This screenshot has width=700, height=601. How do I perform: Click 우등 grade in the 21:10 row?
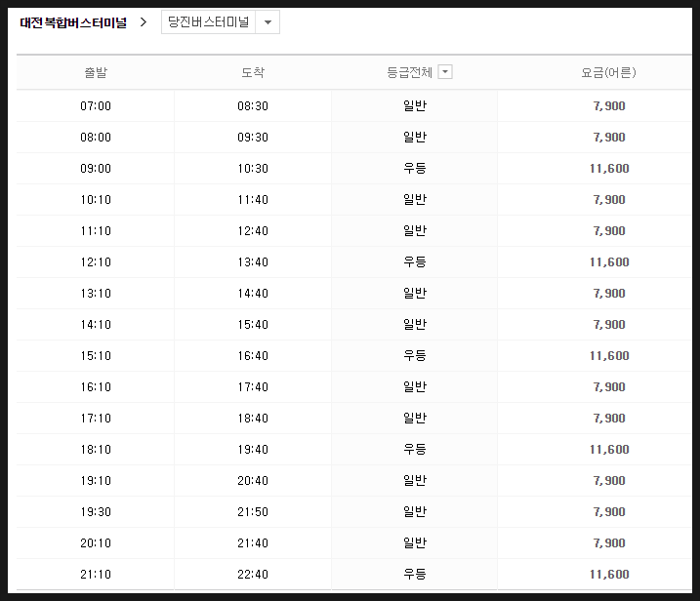click(x=415, y=575)
